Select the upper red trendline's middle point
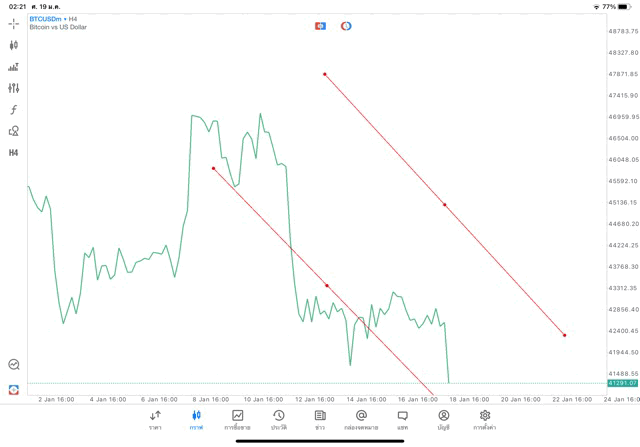The height and width of the screenshot is (447, 640). click(445, 205)
